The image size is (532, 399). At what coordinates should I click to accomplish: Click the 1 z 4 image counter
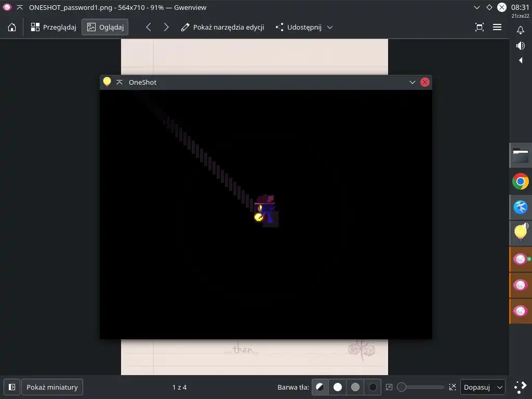pyautogui.click(x=179, y=387)
